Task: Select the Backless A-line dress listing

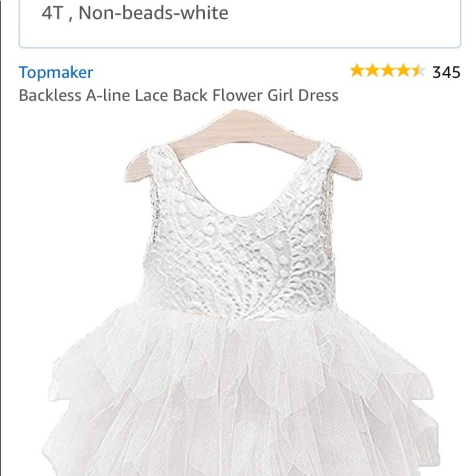Action: click(178, 95)
